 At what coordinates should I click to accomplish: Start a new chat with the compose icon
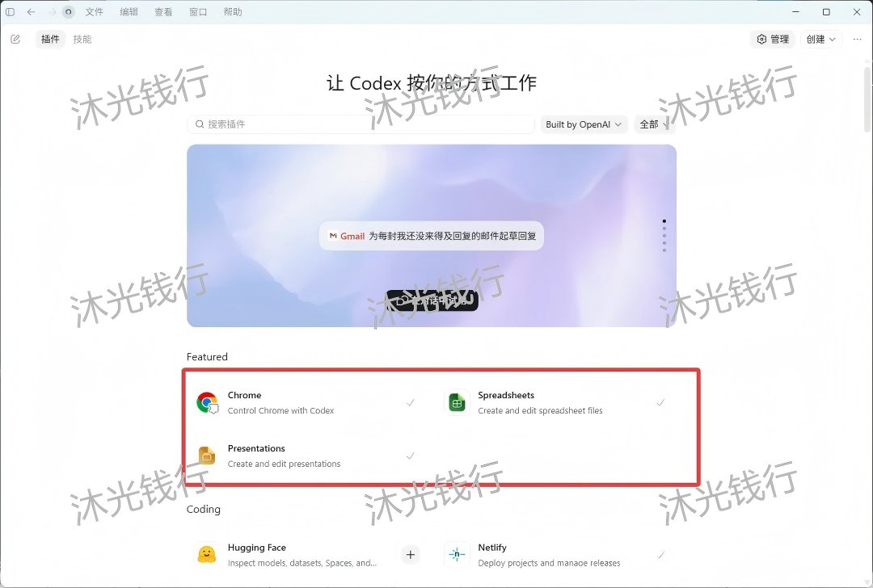pos(15,39)
